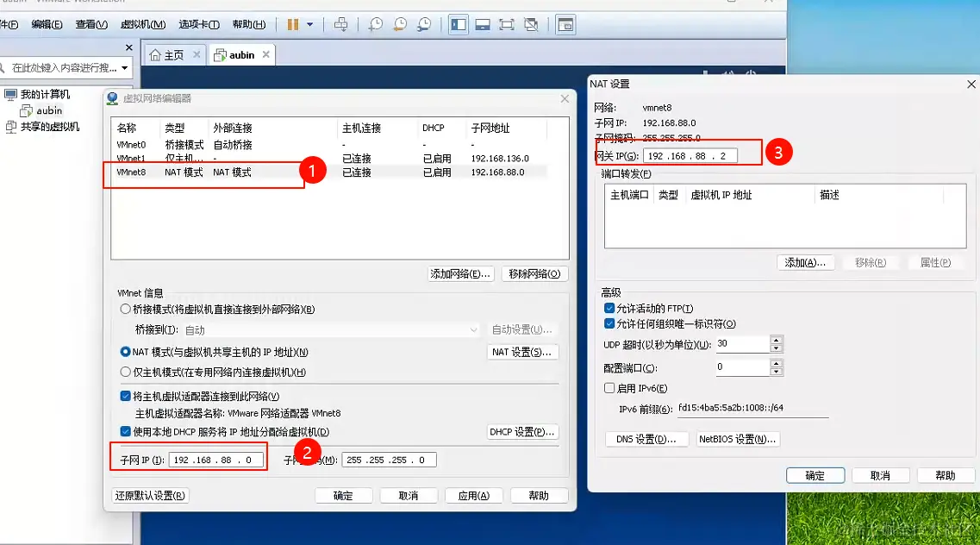
Task: Select the NAT 模式 radio button
Action: click(x=125, y=352)
